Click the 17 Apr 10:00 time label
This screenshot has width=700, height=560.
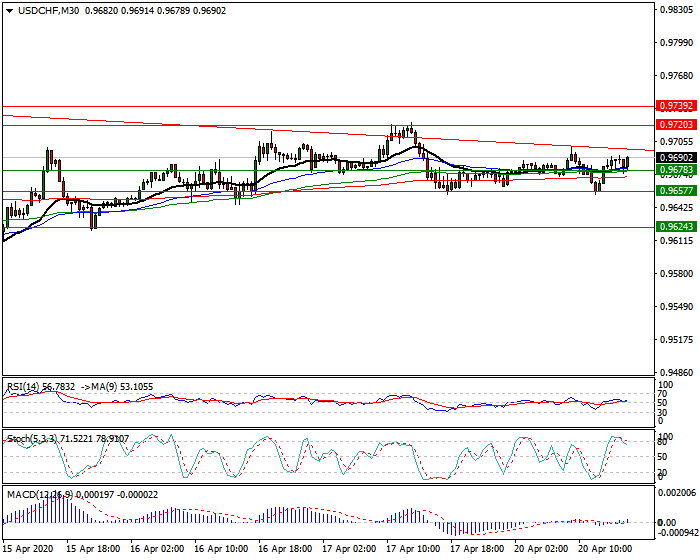pos(413,548)
